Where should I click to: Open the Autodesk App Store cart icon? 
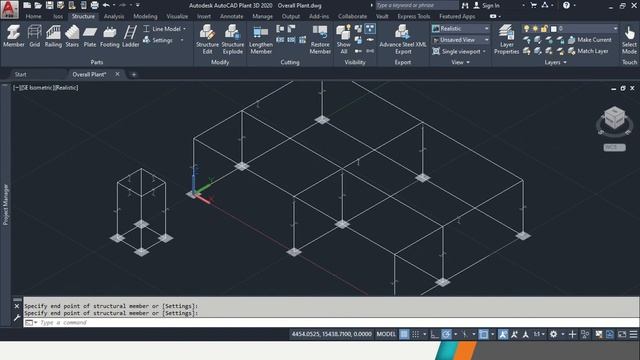[x=533, y=5]
